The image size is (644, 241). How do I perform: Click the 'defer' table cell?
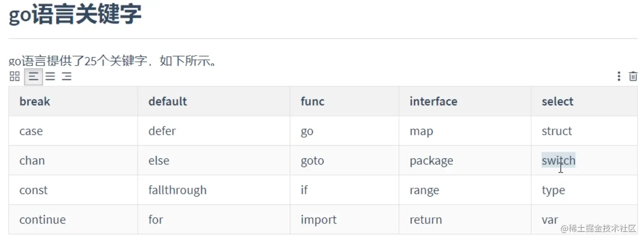[162, 131]
